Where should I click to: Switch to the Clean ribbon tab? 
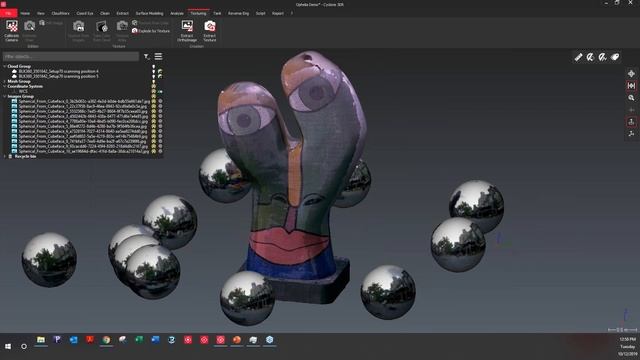105,13
